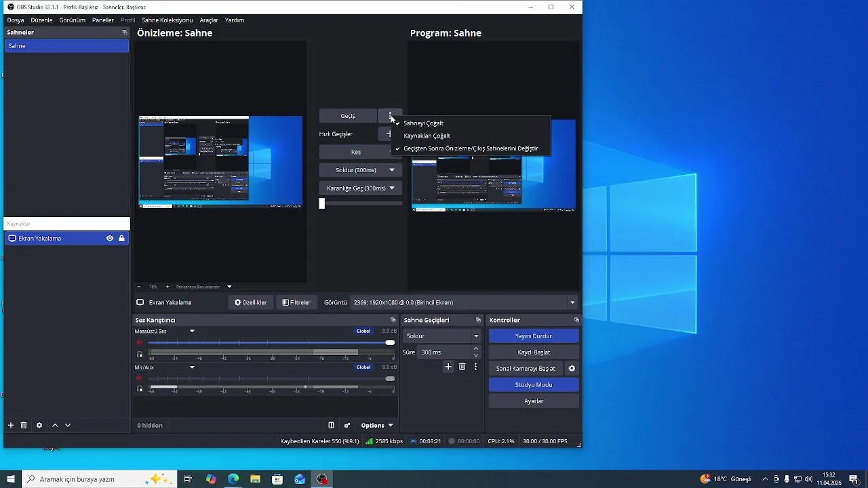Open Microsoft Edge from the taskbar
This screenshot has width=868, height=488.
pyautogui.click(x=233, y=479)
